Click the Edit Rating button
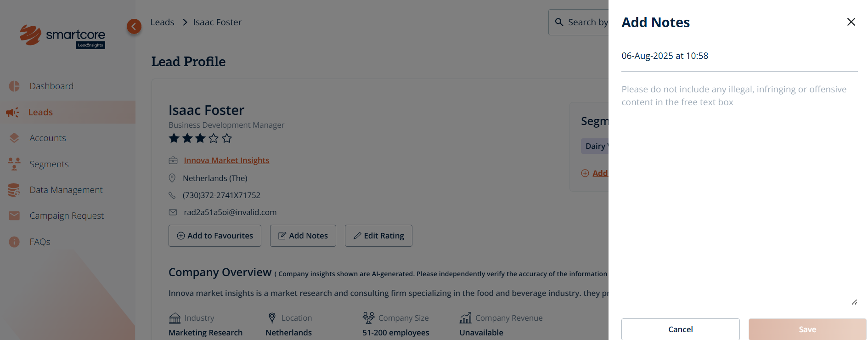Screen dimensions: 868x340 tap(378, 236)
